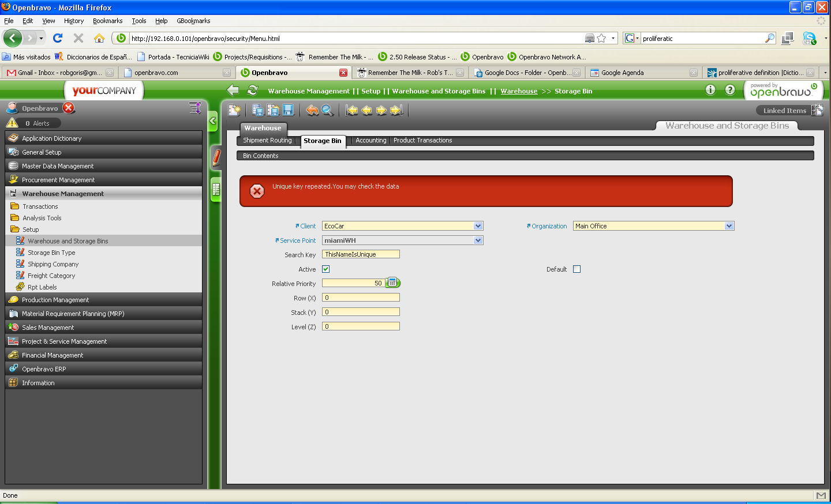This screenshot has width=831, height=504.
Task: Click the Refresh icon in header
Action: click(x=252, y=91)
